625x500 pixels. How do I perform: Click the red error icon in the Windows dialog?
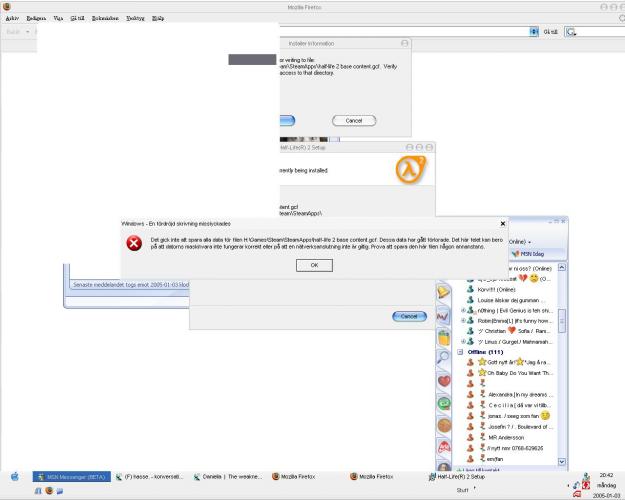point(134,243)
